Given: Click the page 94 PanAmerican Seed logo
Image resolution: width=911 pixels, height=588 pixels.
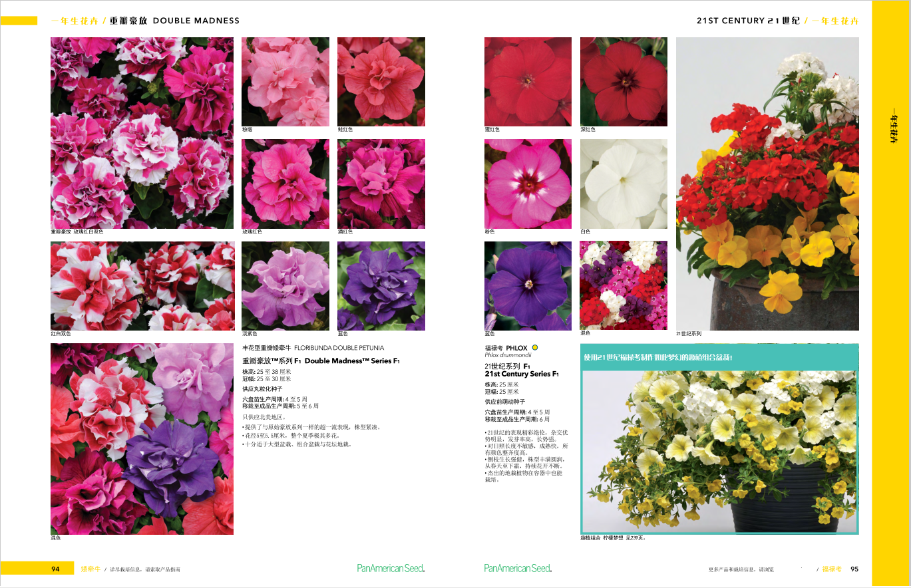Looking at the screenshot, I should point(391,568).
